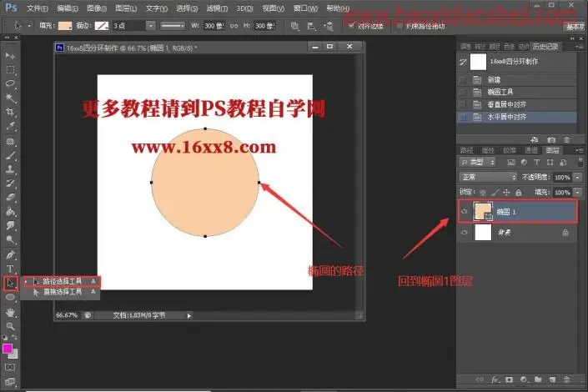Select the Eraser tool
The height and width of the screenshot is (392, 588).
[x=10, y=197]
